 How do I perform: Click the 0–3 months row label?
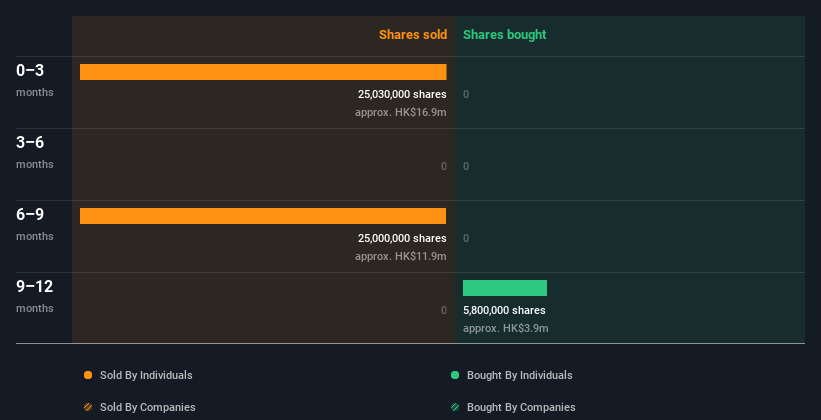tap(35, 81)
